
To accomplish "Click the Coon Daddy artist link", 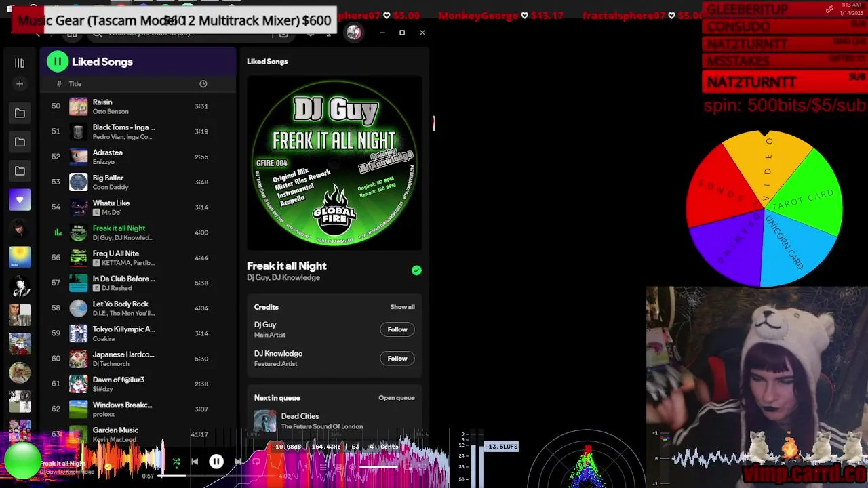I will click(111, 187).
